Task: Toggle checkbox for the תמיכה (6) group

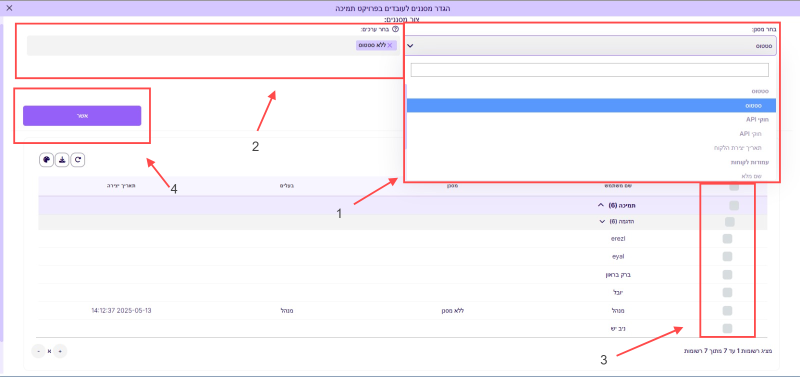Action: pos(734,206)
